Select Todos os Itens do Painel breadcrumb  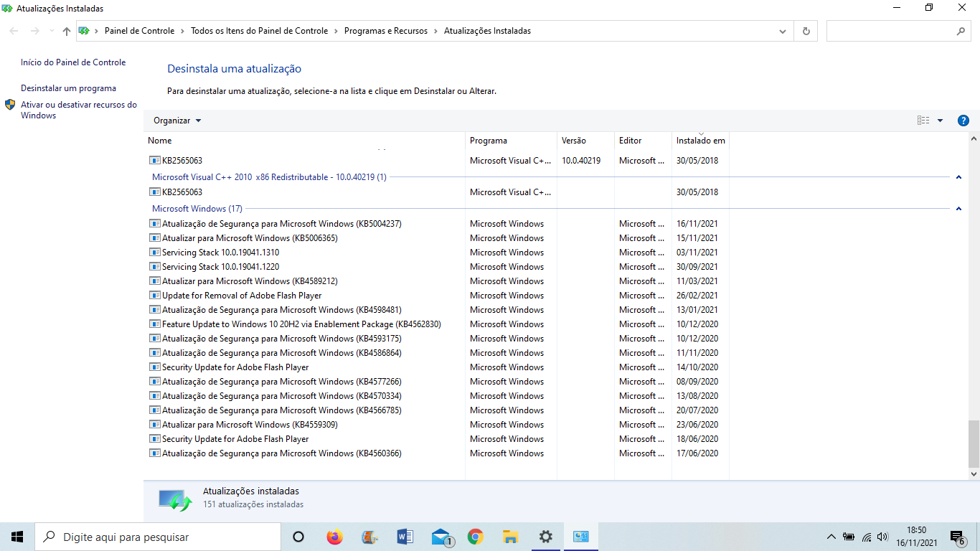(x=260, y=31)
